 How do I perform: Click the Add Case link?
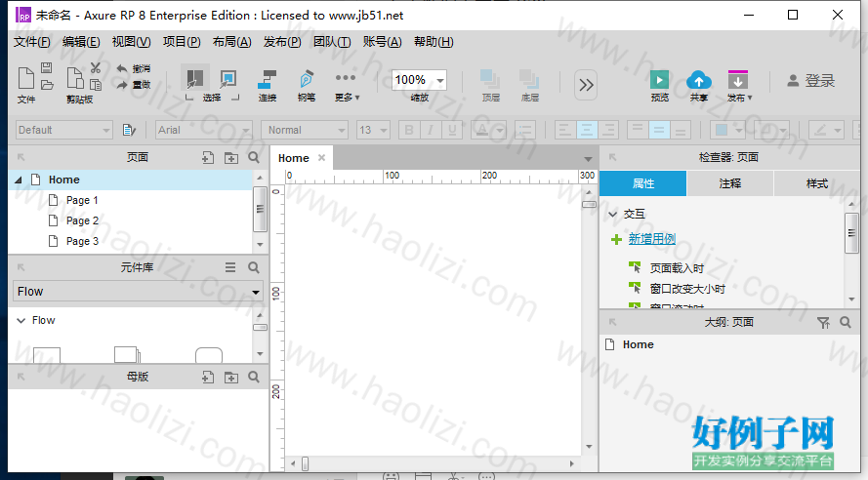point(651,239)
